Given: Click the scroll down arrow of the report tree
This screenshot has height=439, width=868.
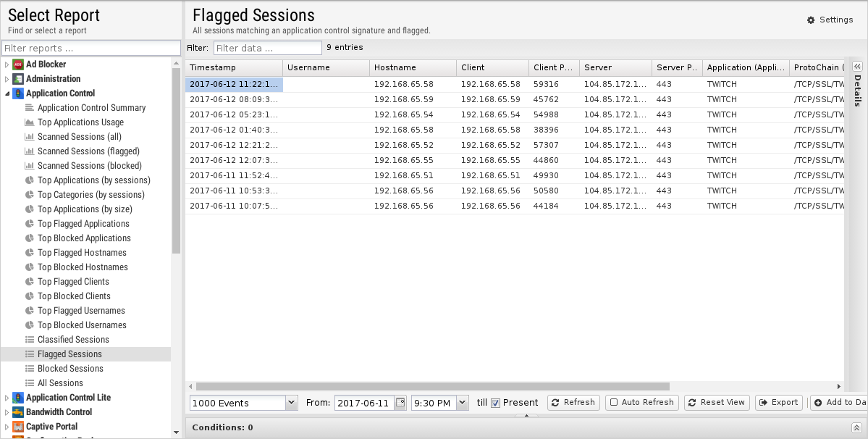Looking at the screenshot, I should point(177,432).
